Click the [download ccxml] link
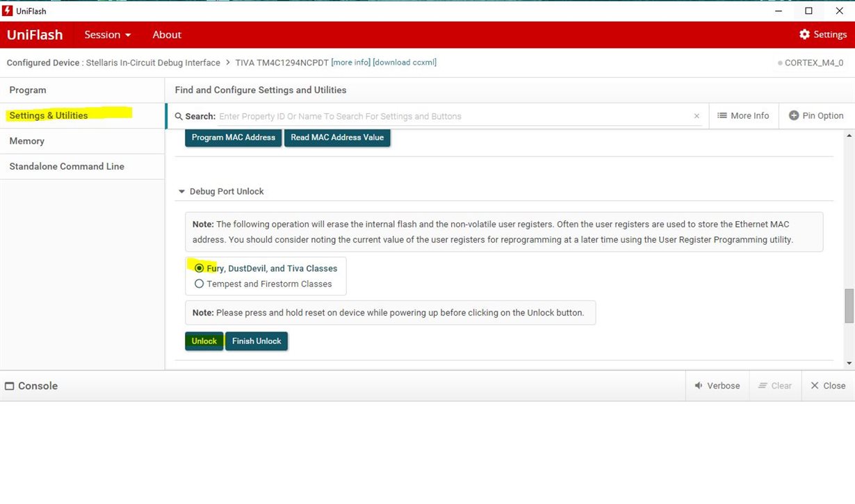Image resolution: width=855 pixels, height=504 pixels. click(x=405, y=63)
